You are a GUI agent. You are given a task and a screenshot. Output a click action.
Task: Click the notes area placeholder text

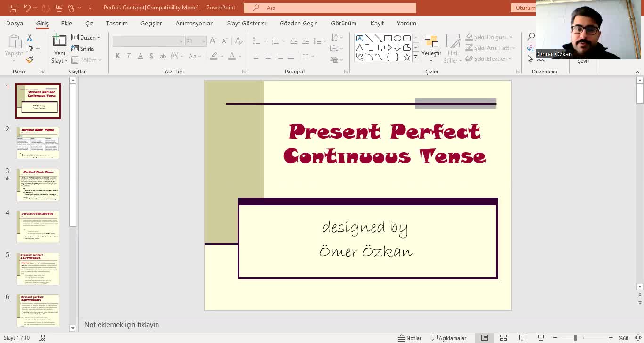coord(122,325)
